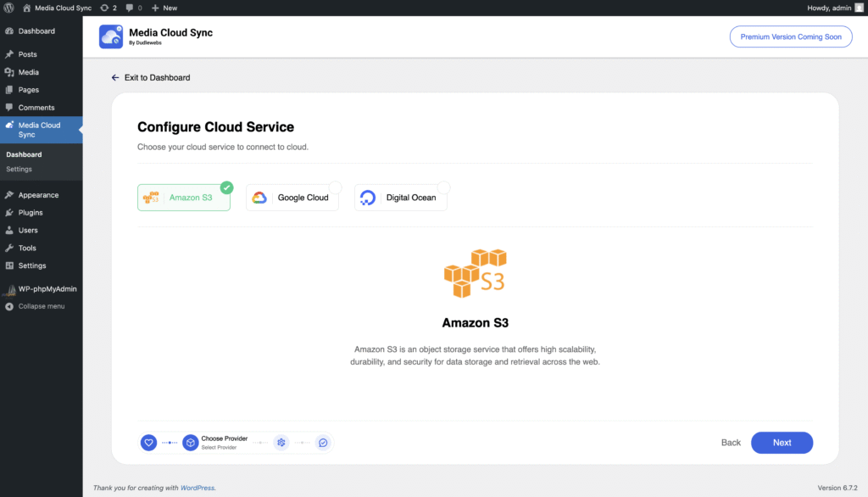This screenshot has width=868, height=497.
Task: Open comments bubble in the admin bar
Action: (x=133, y=8)
